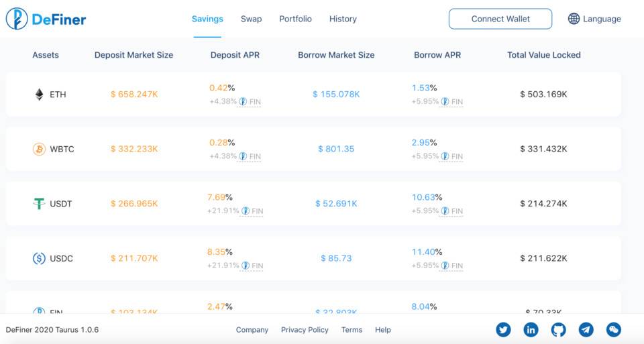Click USDC deposit size $ 211.707K

[134, 258]
